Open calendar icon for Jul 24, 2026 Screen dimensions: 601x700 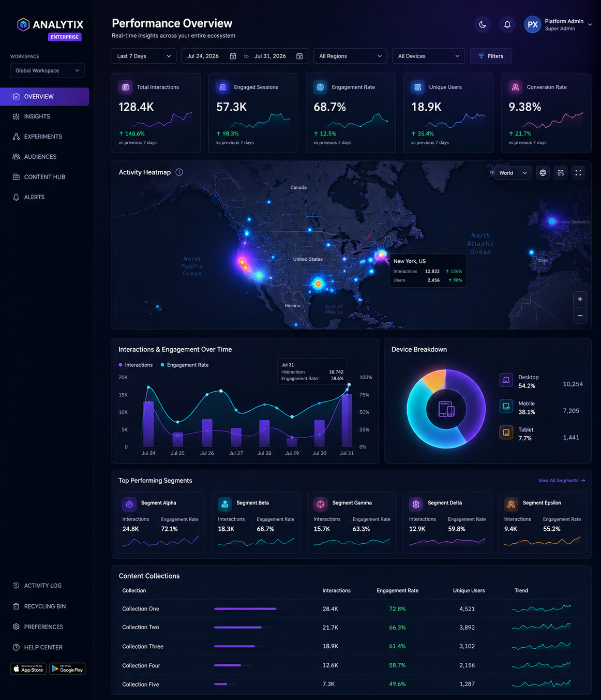click(x=233, y=56)
